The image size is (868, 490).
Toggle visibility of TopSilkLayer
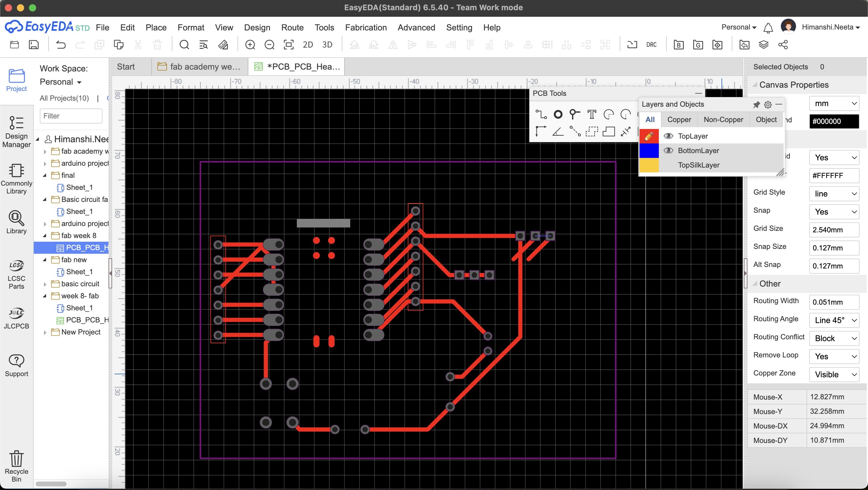tap(669, 165)
